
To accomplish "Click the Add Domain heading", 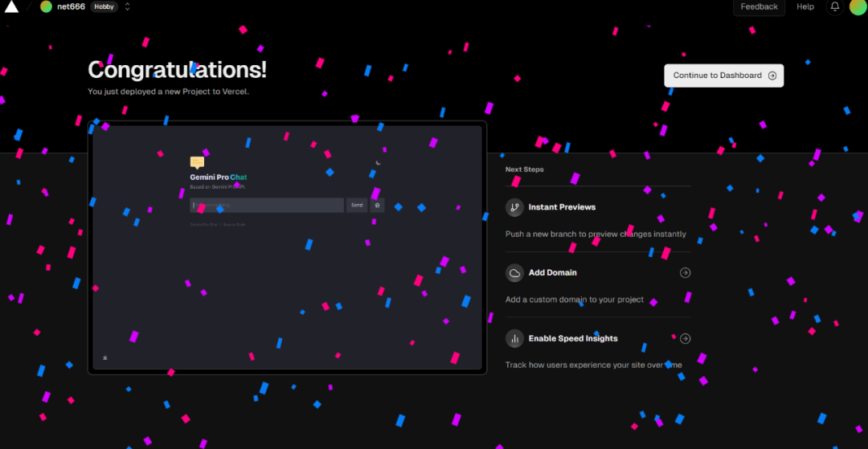I will [552, 272].
